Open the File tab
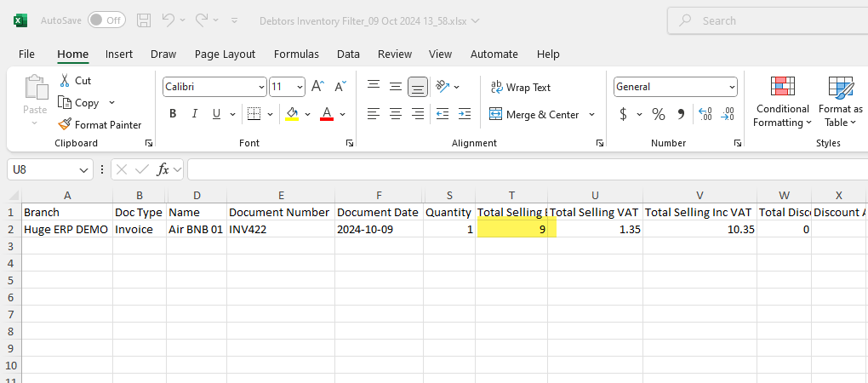 (x=26, y=54)
